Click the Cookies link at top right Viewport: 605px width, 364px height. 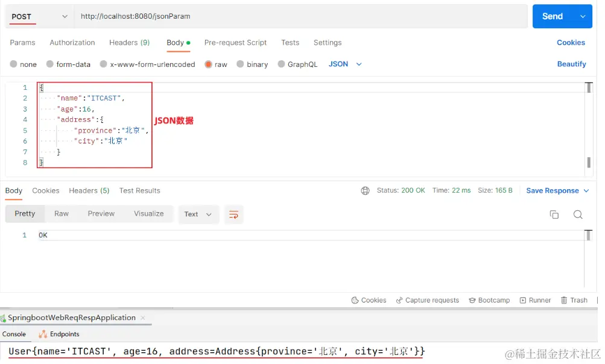click(x=571, y=42)
